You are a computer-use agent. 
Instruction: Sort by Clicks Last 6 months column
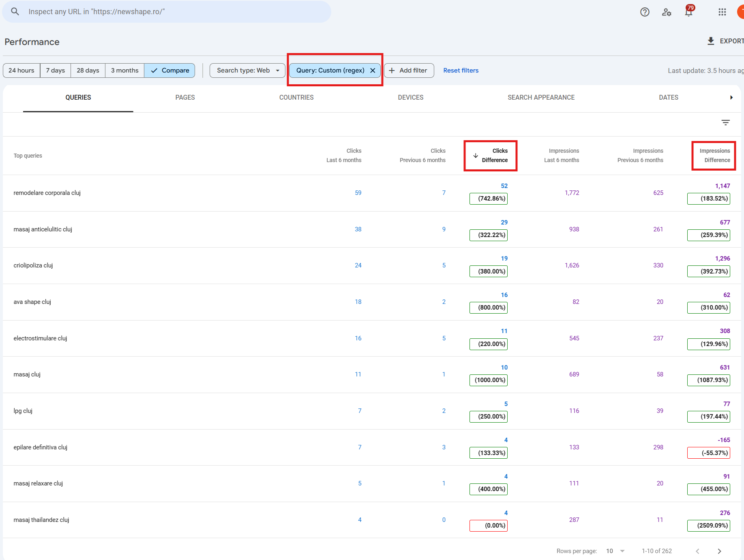pos(344,156)
